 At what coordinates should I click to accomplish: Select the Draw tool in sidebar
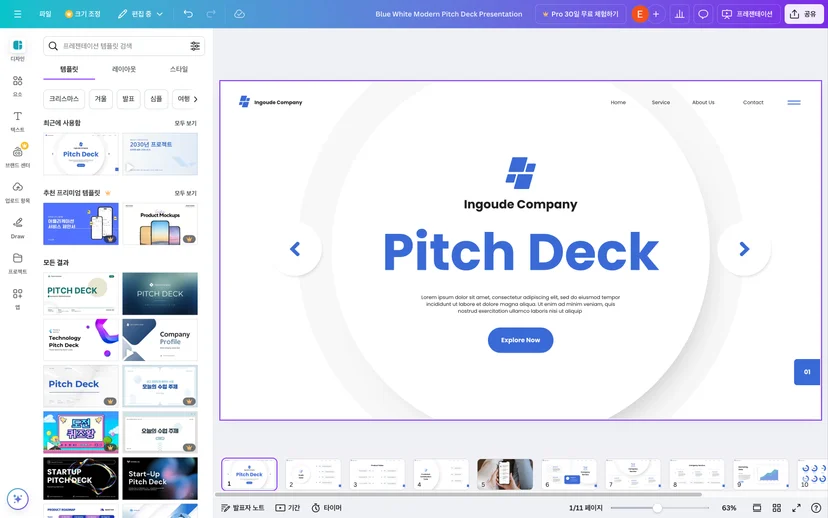(17, 228)
